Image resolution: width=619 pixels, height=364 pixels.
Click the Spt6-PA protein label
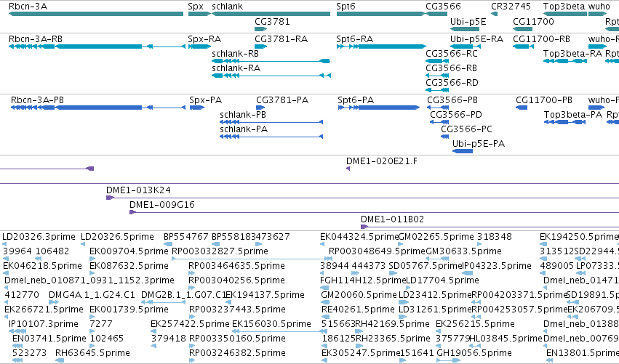(x=356, y=100)
